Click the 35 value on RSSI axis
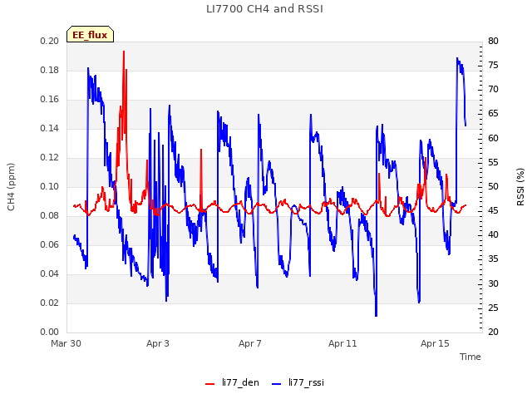The width and height of the screenshot is (532, 399). pyautogui.click(x=493, y=259)
